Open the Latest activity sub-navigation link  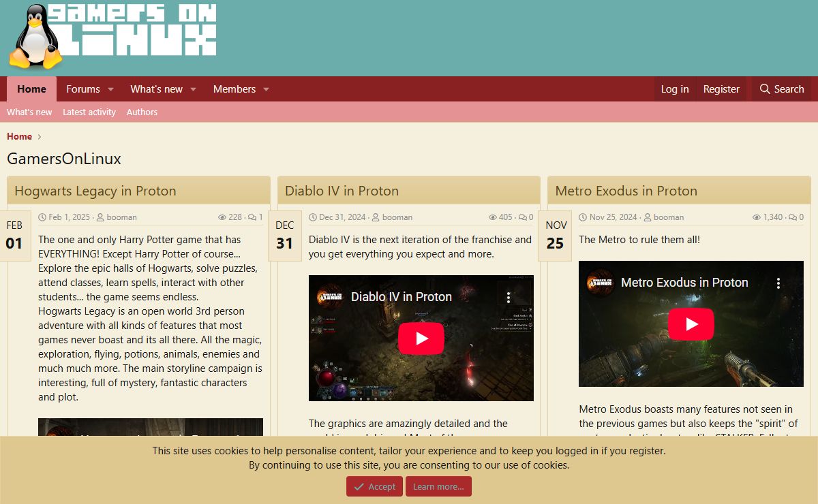coord(89,112)
